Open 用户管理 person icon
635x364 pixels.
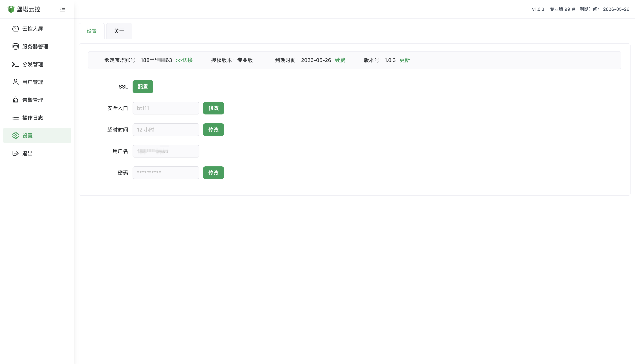point(16,82)
